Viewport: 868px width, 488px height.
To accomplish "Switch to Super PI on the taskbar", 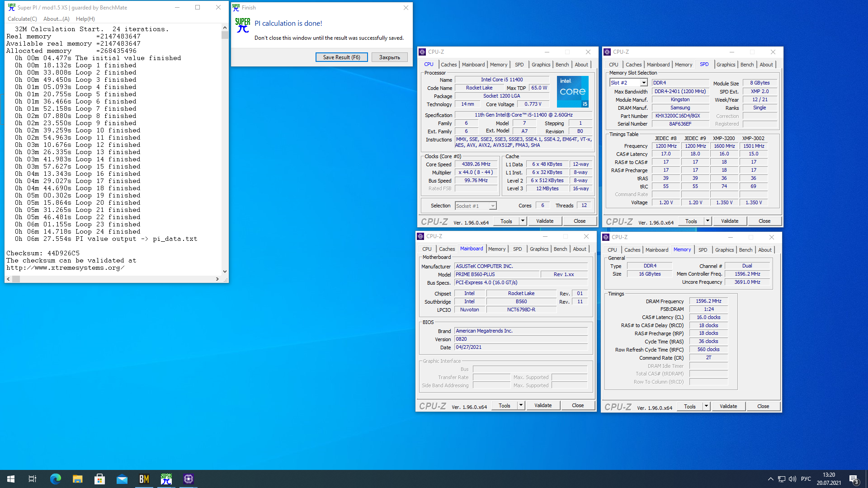I will (166, 479).
